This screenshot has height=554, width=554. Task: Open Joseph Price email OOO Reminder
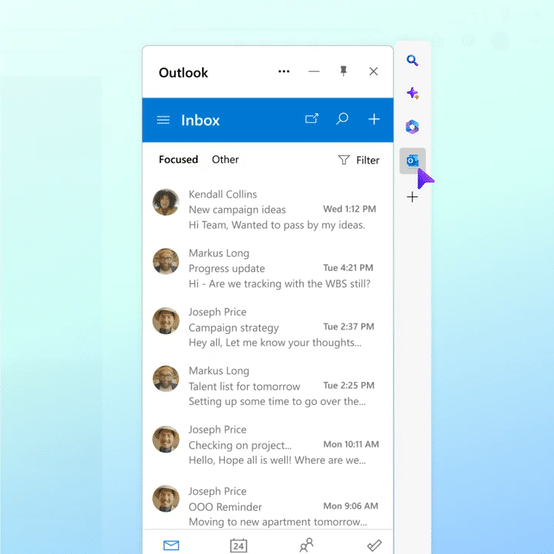pos(268,506)
